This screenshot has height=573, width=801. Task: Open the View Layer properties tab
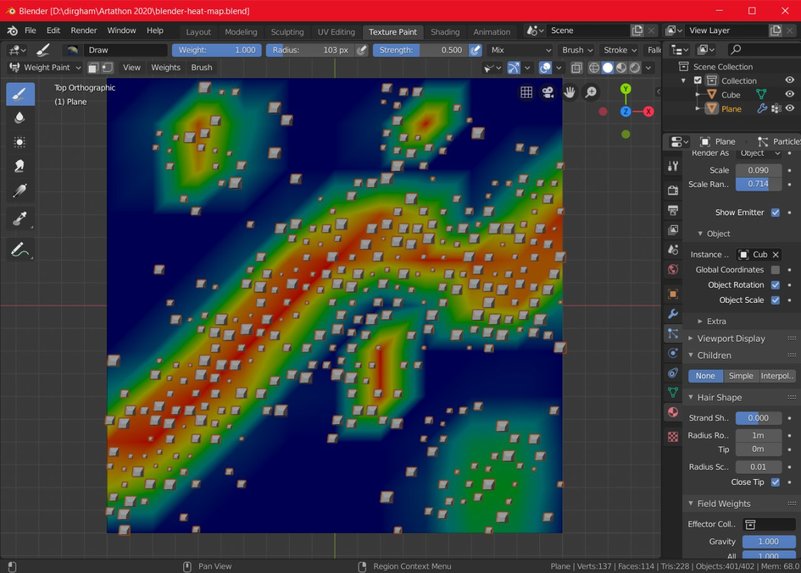[673, 230]
